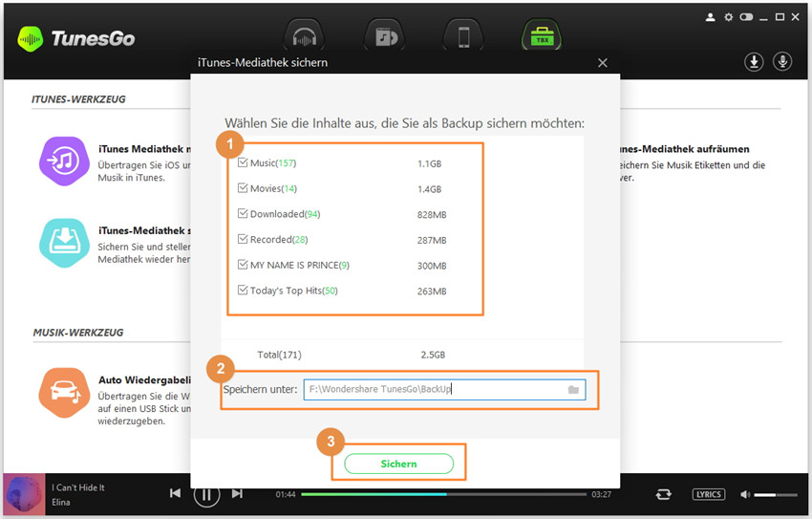Screen dimensions: 812x519
Task: Close the iTunes-Mediathek sichern dialog
Action: pyautogui.click(x=602, y=63)
